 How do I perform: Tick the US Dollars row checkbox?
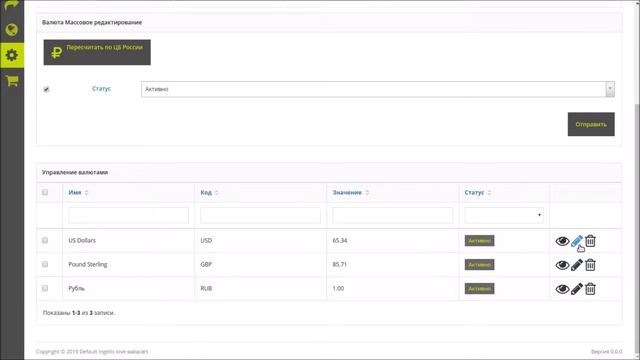pyautogui.click(x=45, y=240)
